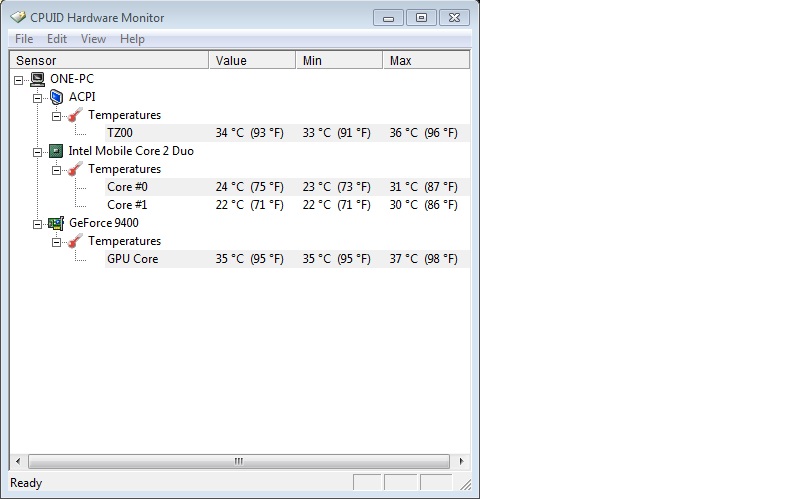
Task: Open the Edit menu
Action: (57, 39)
